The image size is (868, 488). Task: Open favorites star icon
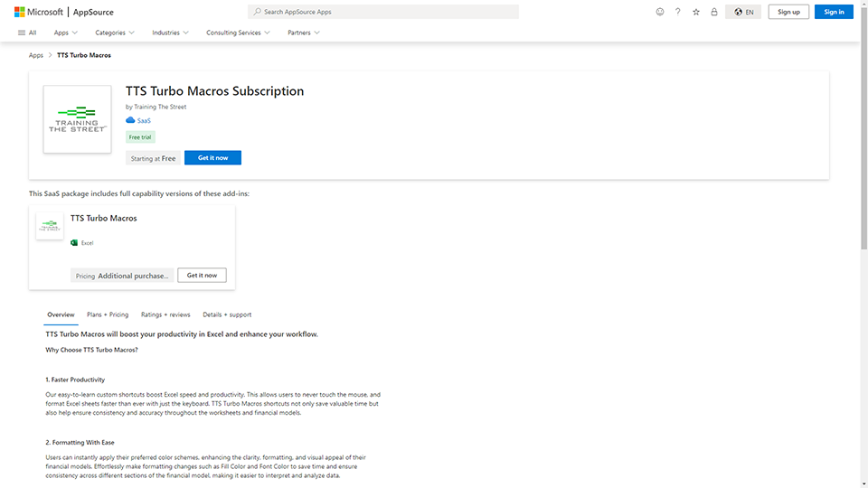pos(696,12)
